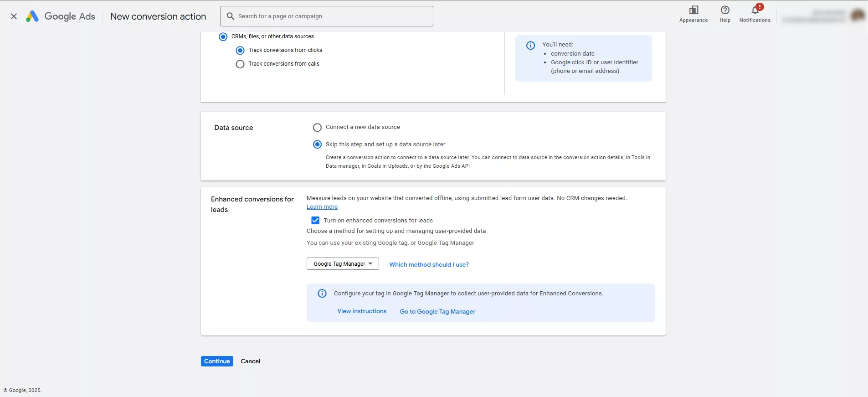The image size is (868, 397).
Task: Close the New conversion action page
Action: tap(14, 16)
